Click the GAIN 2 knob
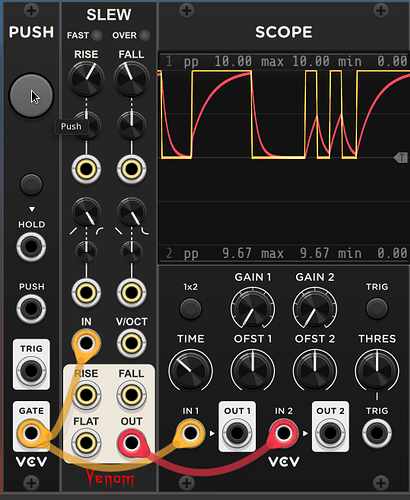Image resolution: width=410 pixels, height=500 pixels. [315, 308]
